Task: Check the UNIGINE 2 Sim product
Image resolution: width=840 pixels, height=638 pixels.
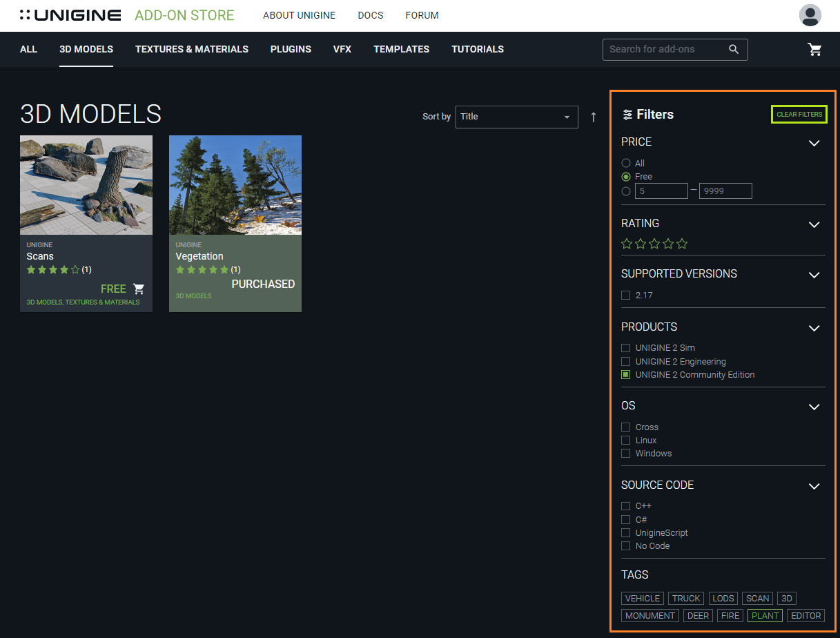Action: pyautogui.click(x=626, y=348)
